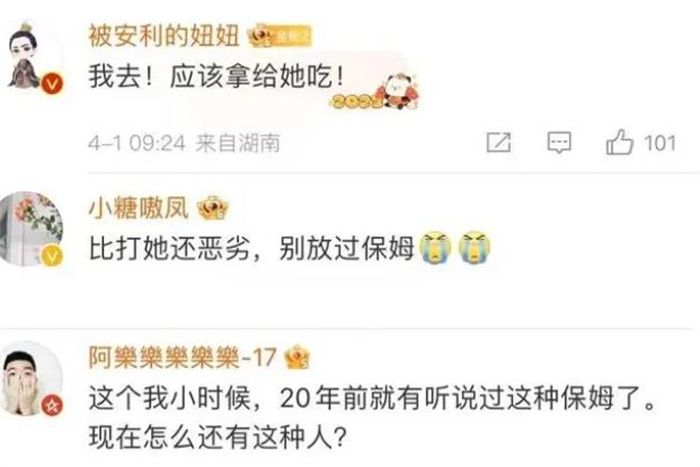
Task: Visit the profile link 被安利的妞妞
Action: tap(164, 35)
